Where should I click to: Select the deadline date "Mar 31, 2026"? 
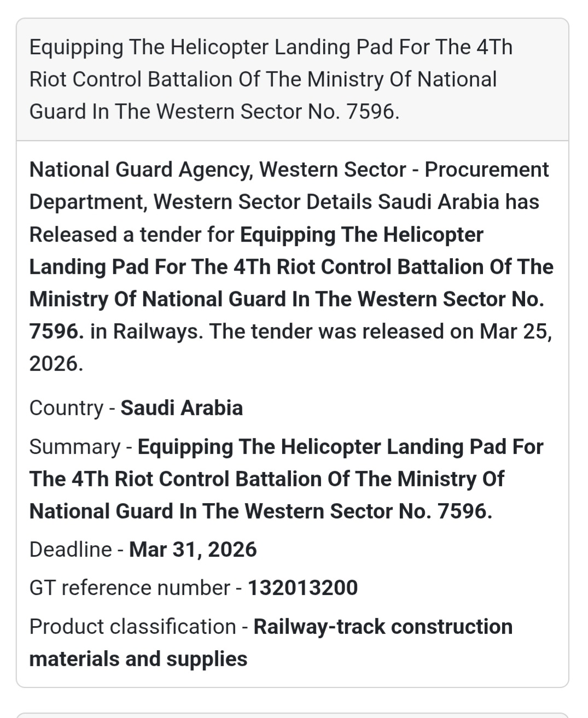pyautogui.click(x=193, y=550)
